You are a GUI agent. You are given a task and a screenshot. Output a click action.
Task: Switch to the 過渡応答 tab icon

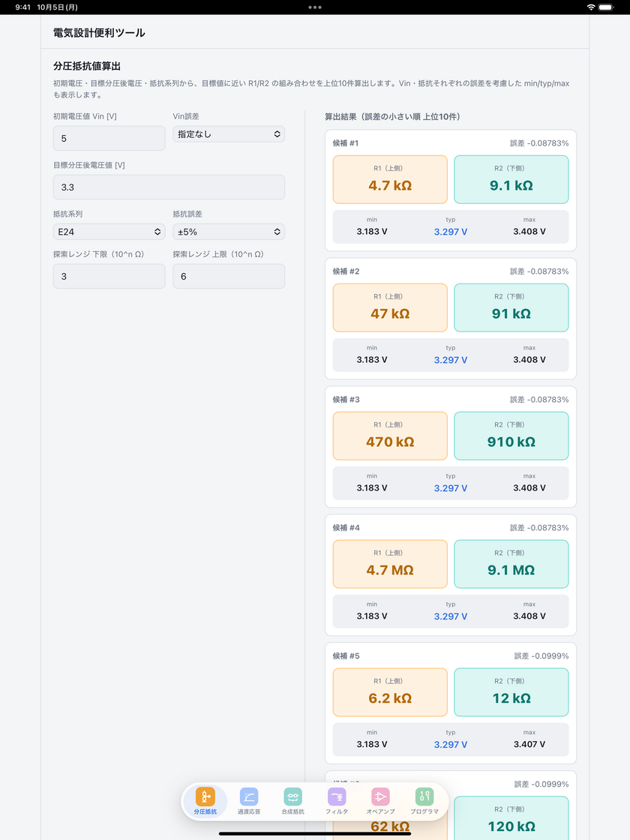click(249, 796)
